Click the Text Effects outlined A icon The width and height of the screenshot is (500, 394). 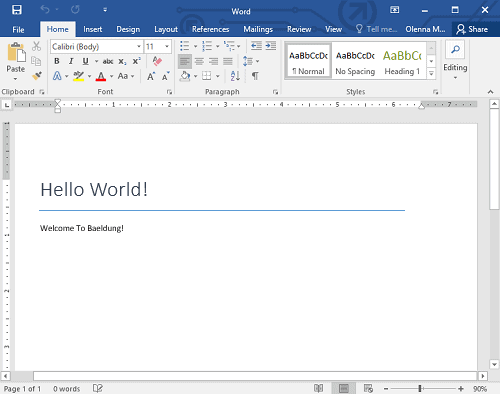pyautogui.click(x=57, y=76)
